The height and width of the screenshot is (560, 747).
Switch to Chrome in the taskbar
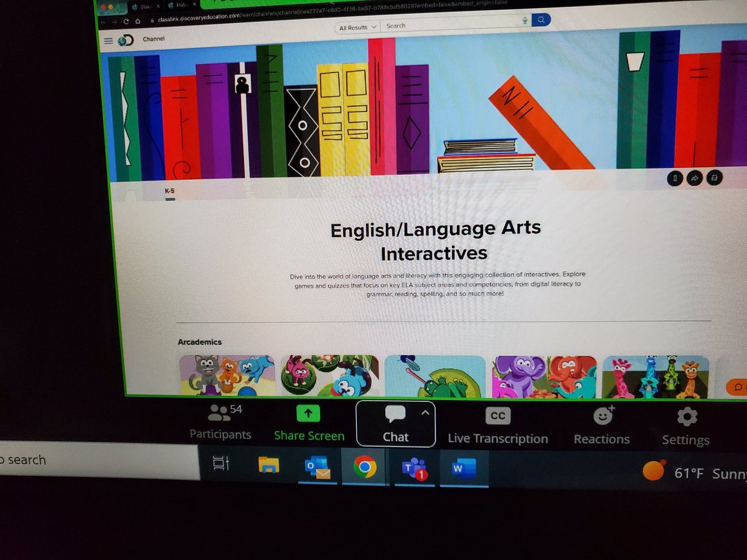[365, 467]
